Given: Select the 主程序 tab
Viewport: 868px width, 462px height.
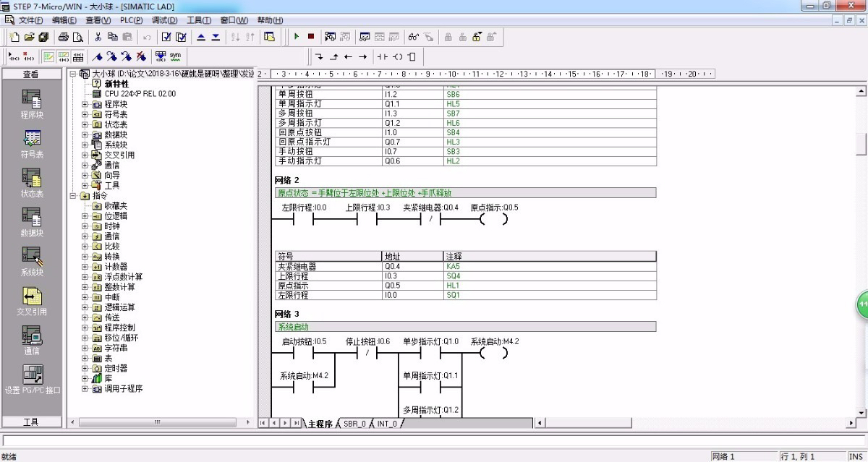Looking at the screenshot, I should click(320, 424).
